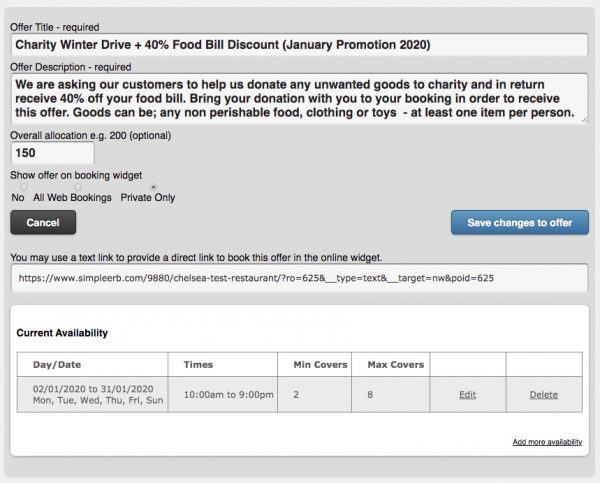Click the Min Covers value 2
The width and height of the screenshot is (600, 483).
[295, 395]
